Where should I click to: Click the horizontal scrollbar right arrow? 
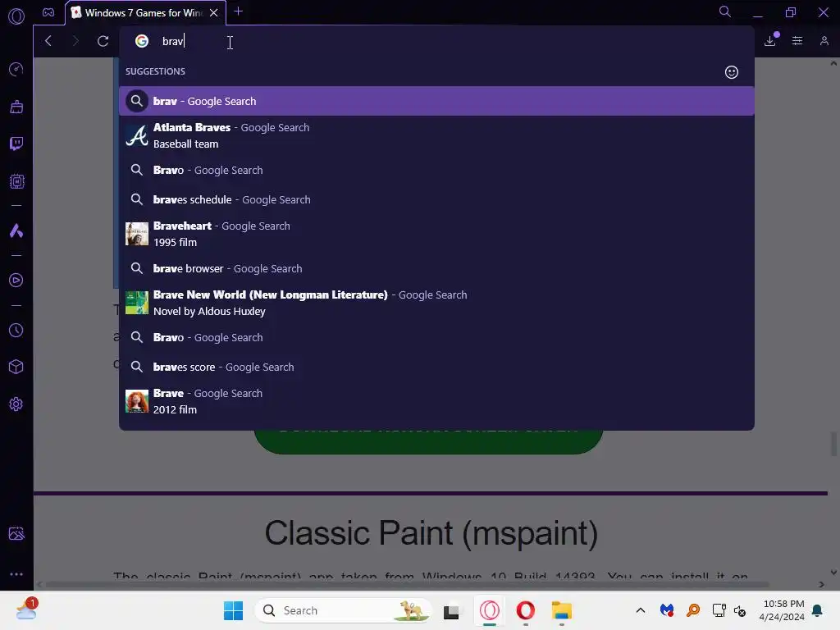pyautogui.click(x=821, y=584)
